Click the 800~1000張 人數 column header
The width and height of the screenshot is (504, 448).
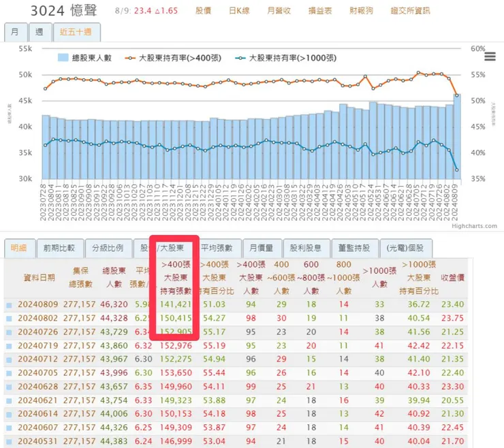344,278
